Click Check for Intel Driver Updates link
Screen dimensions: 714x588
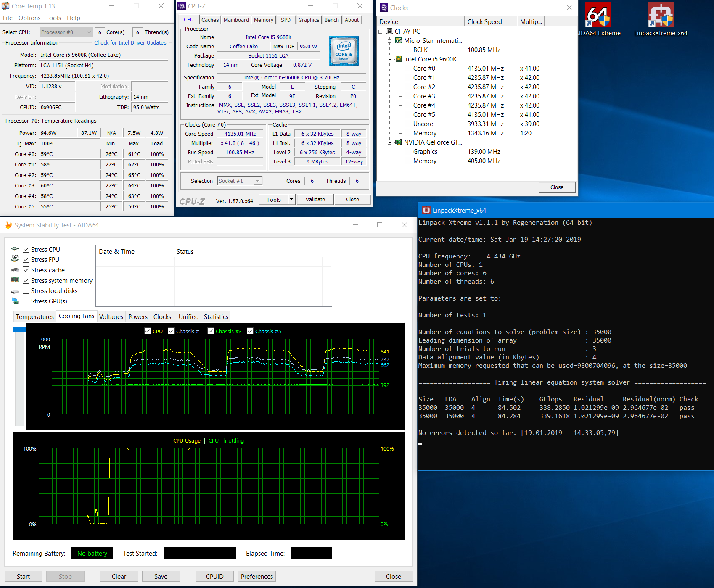(130, 42)
